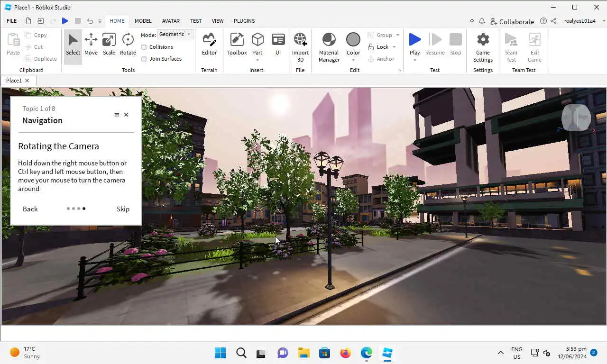607x364 pixels.
Task: Activate the Move tool
Action: (x=91, y=45)
